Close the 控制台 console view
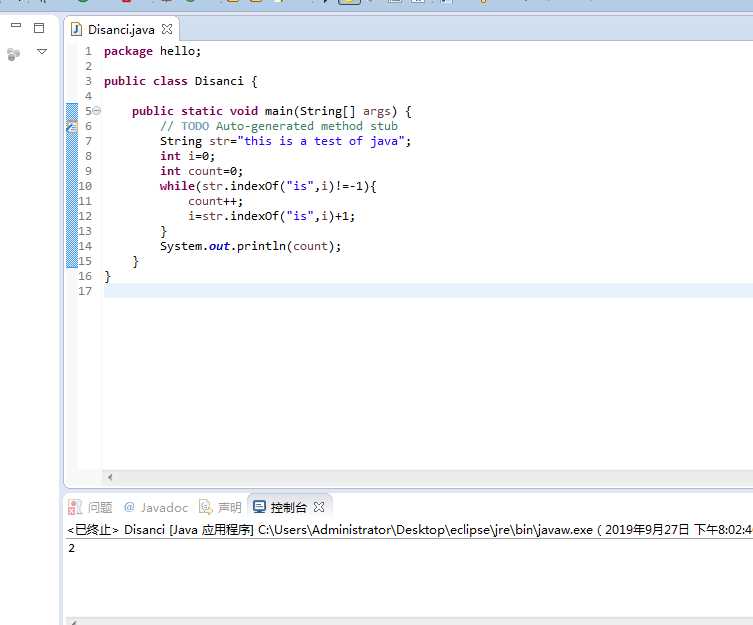Viewport: 753px width, 625px height. pyautogui.click(x=319, y=507)
